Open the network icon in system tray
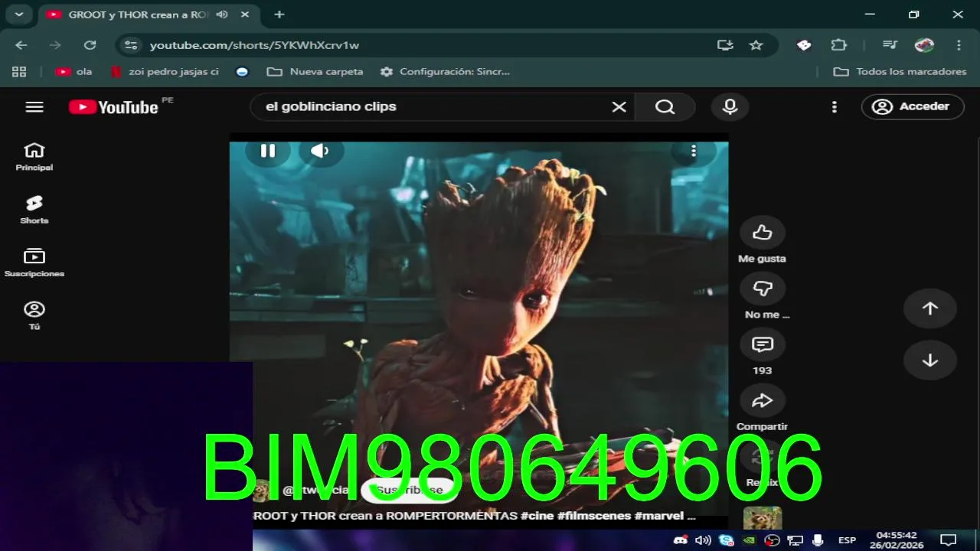This screenshot has width=980, height=551. pyautogui.click(x=795, y=540)
